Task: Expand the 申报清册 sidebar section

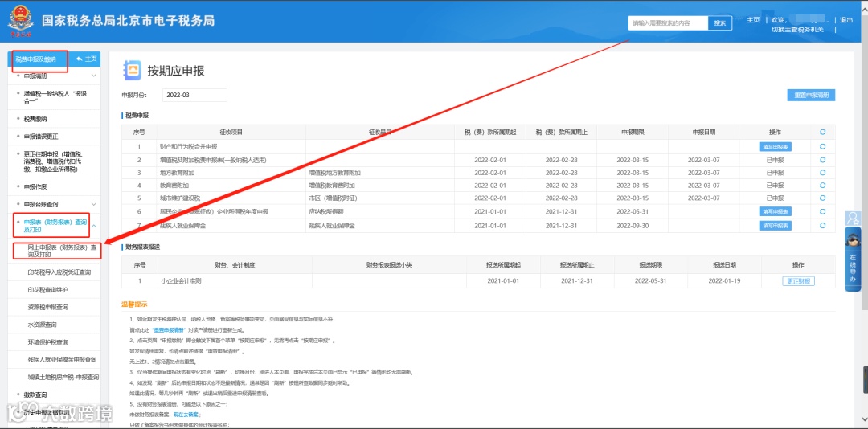Action: point(93,76)
